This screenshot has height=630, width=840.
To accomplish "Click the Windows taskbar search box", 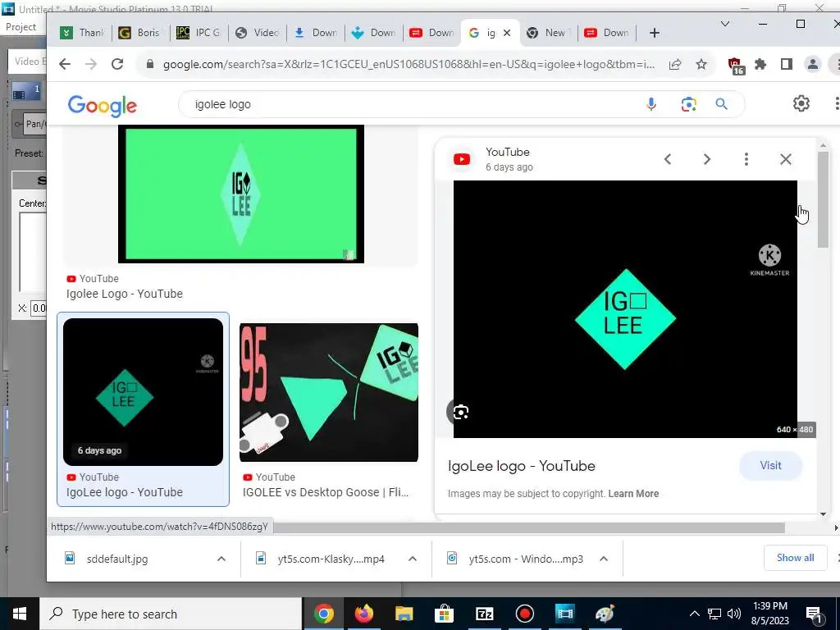I will 171,614.
